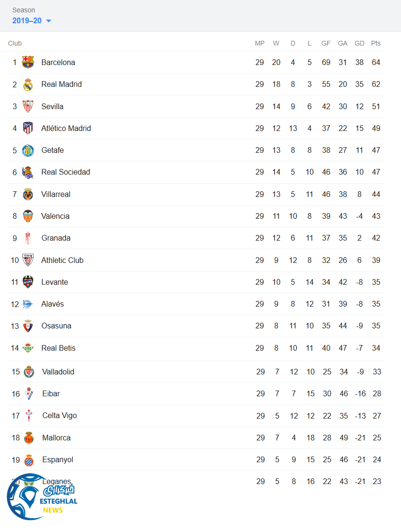The width and height of the screenshot is (401, 532).
Task: Click the GD column header
Action: click(x=359, y=43)
